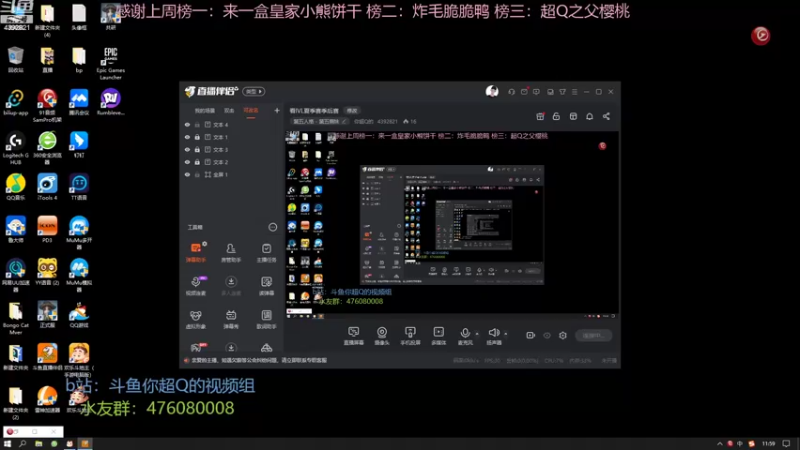The image size is (800, 450).
Task: Open the notification bell icon
Action: (x=589, y=116)
